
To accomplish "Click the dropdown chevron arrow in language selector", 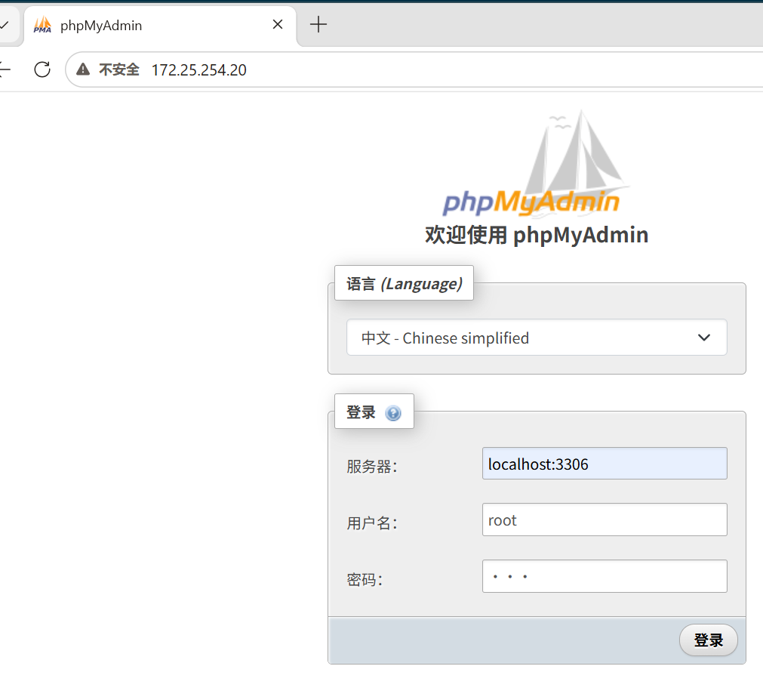I will [703, 338].
